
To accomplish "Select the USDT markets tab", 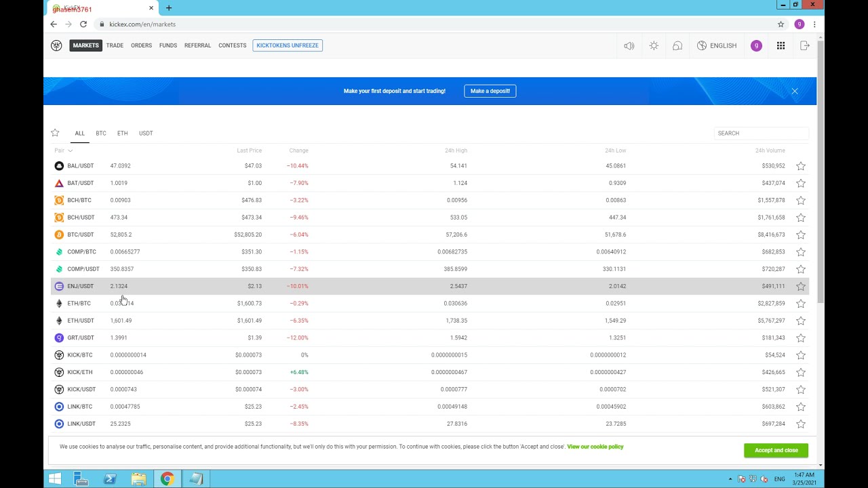I will coord(146,134).
